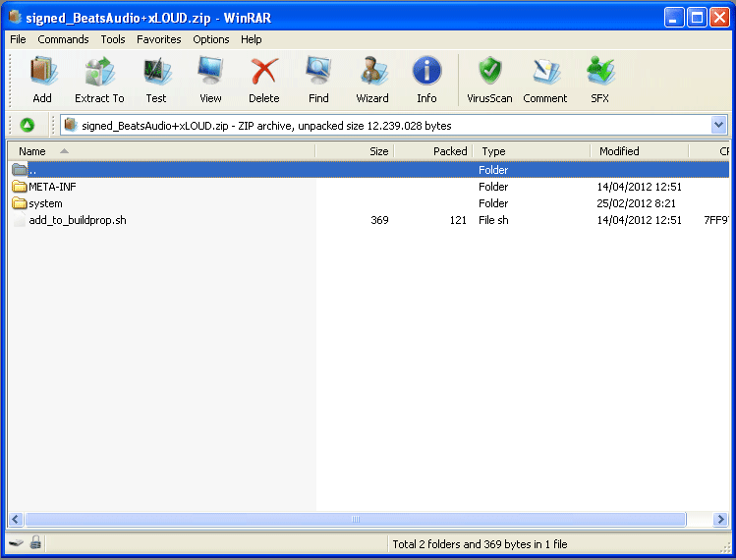
Task: Run VirusScan on the archive
Action: (x=489, y=71)
